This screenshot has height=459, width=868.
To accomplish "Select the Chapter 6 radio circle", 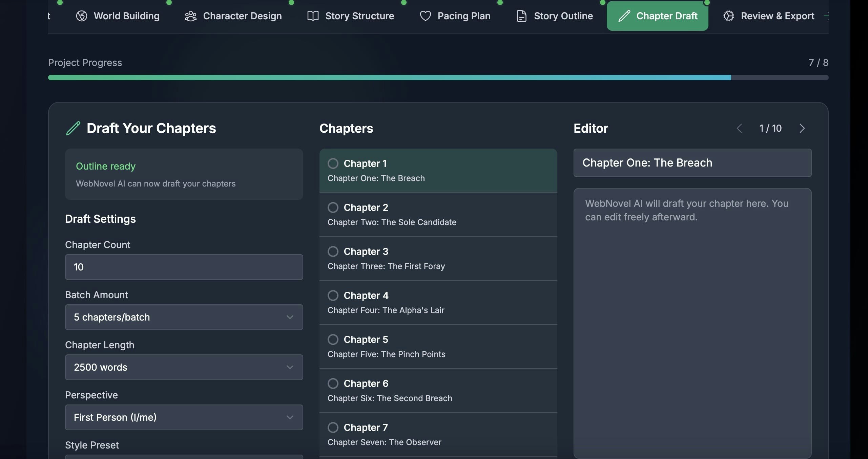I will [333, 384].
